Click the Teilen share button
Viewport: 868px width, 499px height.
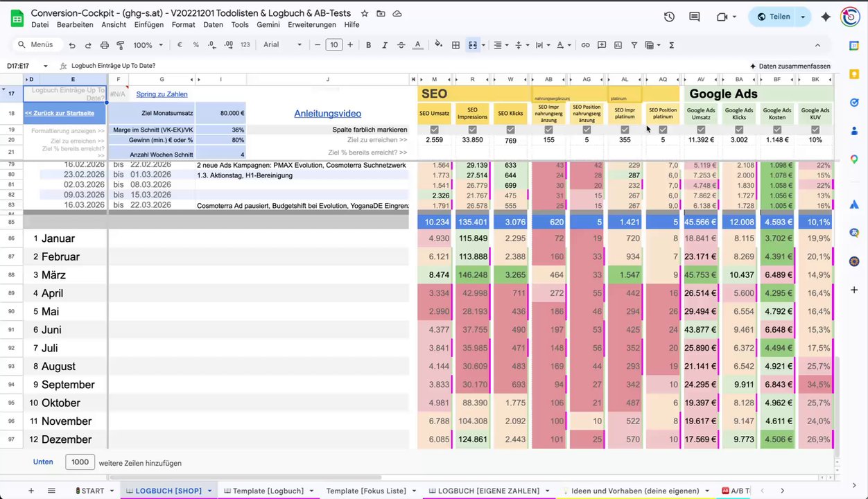[773, 17]
